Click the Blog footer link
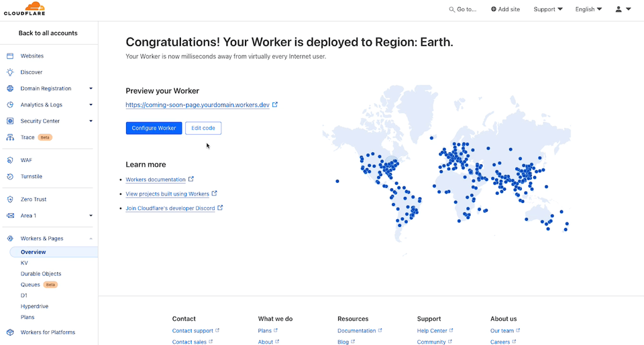This screenshot has width=644, height=345. coord(343,342)
